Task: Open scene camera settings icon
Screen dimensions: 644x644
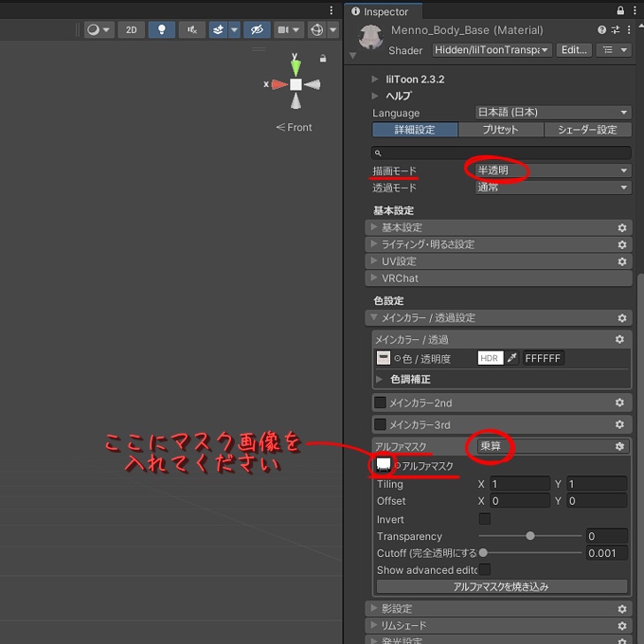Action: tap(289, 29)
